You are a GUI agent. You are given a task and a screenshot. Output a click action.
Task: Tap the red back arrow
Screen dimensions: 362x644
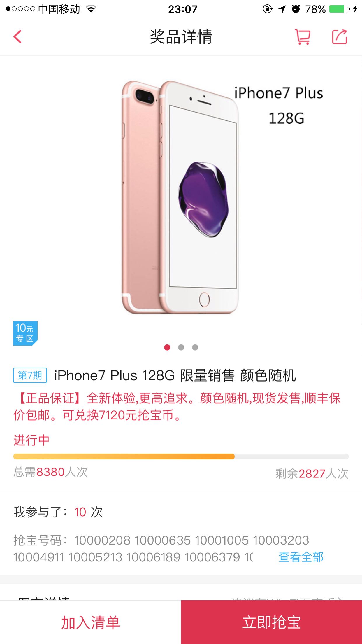(17, 37)
